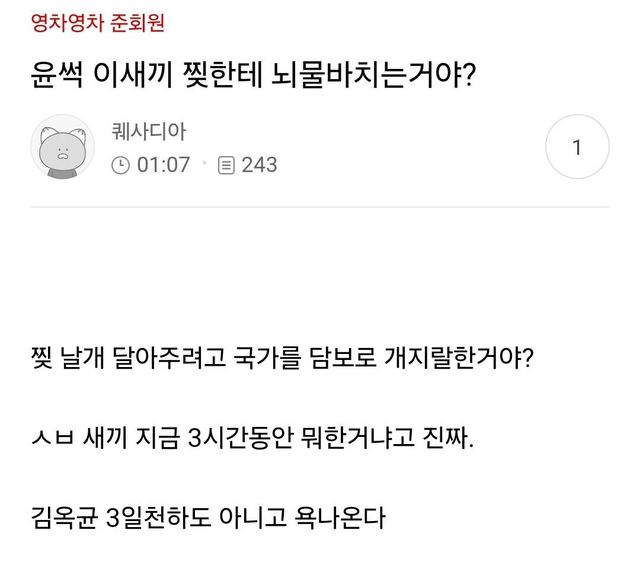Click the 01:07 post timestamp

pyautogui.click(x=162, y=165)
